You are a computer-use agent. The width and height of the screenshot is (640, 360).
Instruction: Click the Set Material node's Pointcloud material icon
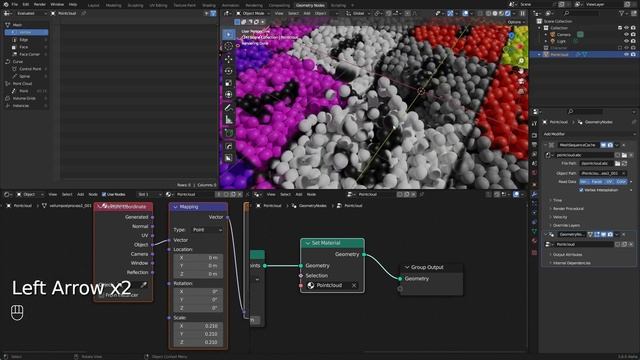311,285
